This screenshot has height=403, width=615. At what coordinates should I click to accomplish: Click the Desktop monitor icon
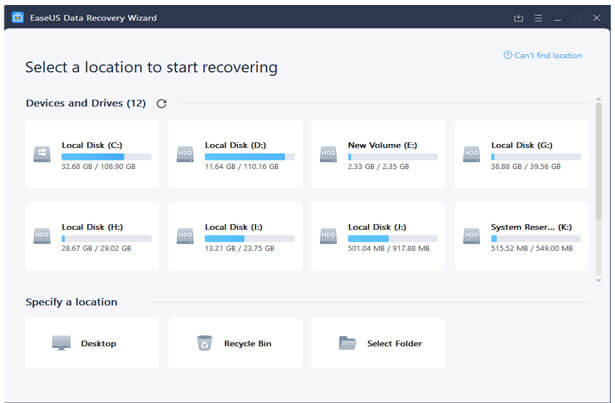62,343
